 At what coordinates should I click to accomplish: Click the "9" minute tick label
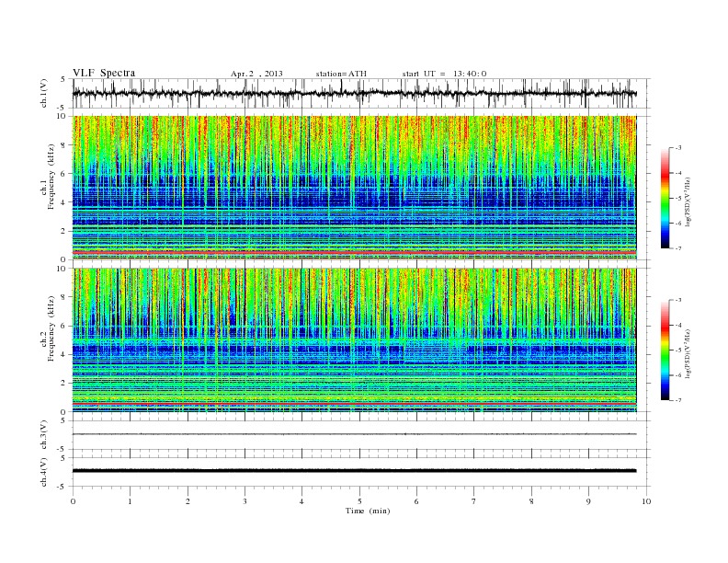[588, 501]
